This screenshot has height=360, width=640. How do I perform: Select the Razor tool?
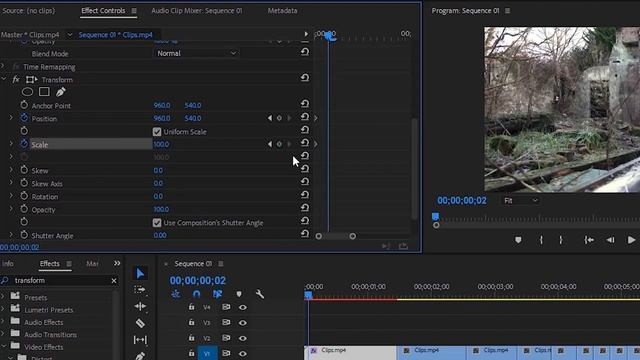tap(140, 323)
